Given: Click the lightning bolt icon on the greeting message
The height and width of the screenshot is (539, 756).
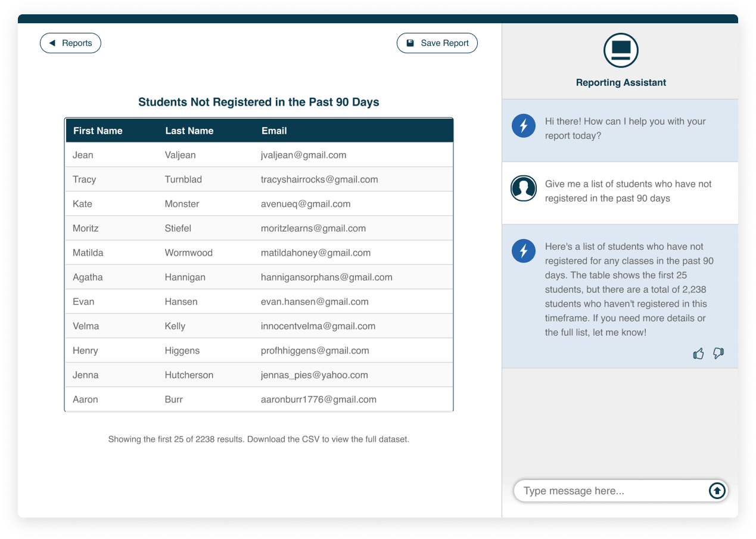Looking at the screenshot, I should pyautogui.click(x=523, y=126).
